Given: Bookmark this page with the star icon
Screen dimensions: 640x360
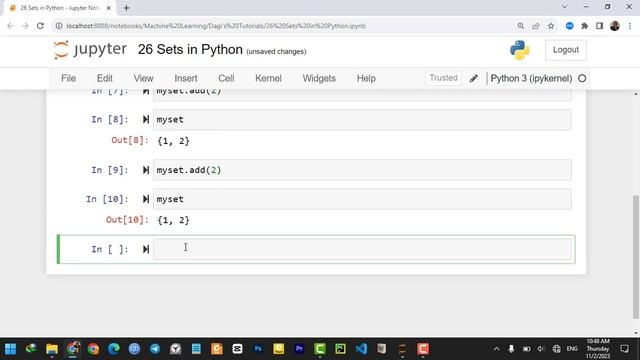Looking at the screenshot, I should (x=551, y=26).
